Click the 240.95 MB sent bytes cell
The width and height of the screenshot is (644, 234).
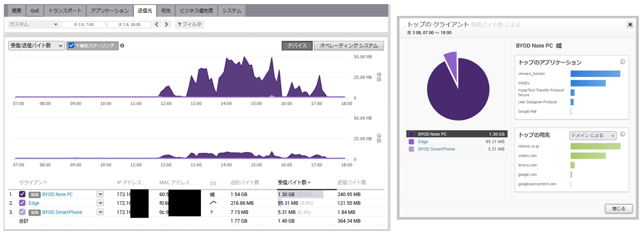coord(349,195)
